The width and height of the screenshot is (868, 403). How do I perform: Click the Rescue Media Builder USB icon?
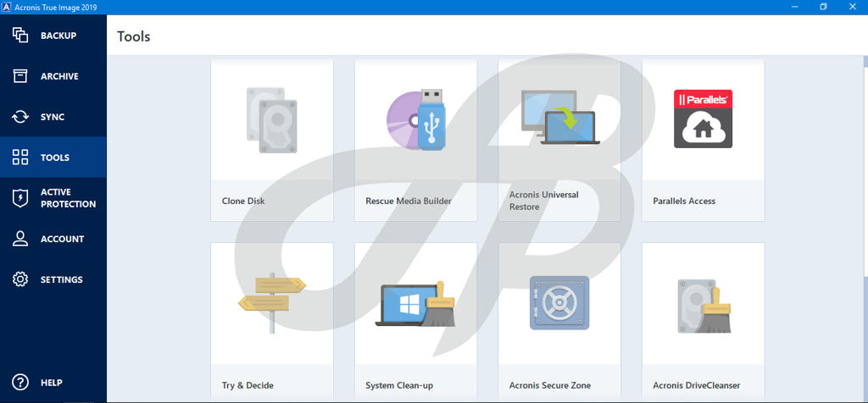click(x=415, y=119)
